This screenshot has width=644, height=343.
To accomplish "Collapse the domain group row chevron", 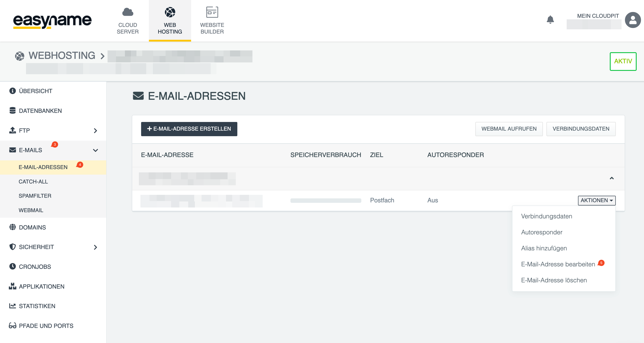I will (612, 178).
